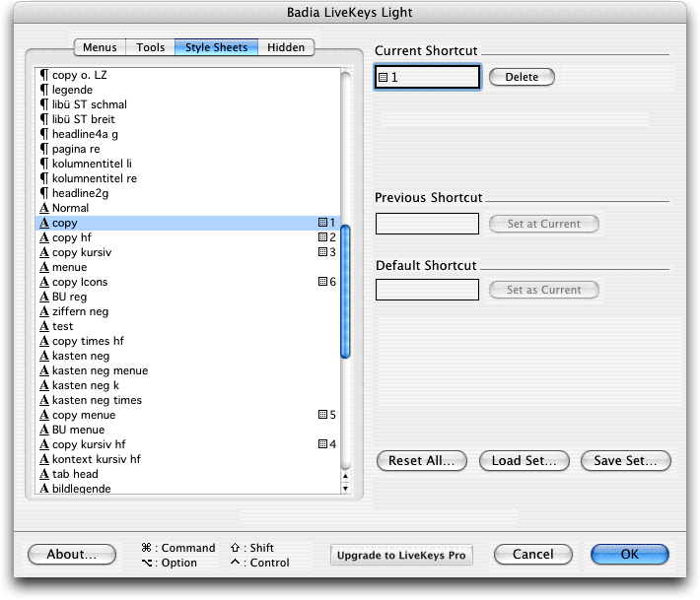Image resolution: width=700 pixels, height=600 pixels.
Task: Select 'copy times hf' style
Action: 187,341
